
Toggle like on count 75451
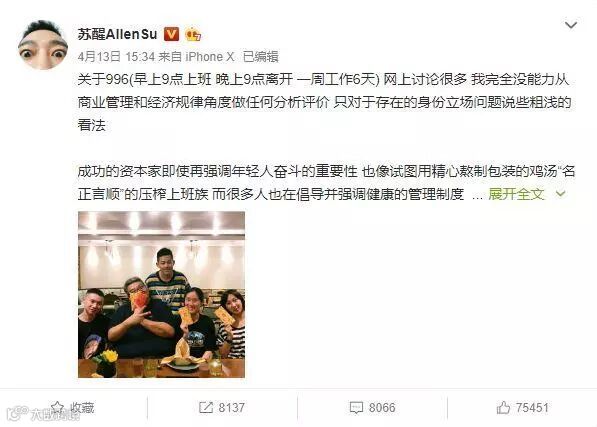(522, 408)
